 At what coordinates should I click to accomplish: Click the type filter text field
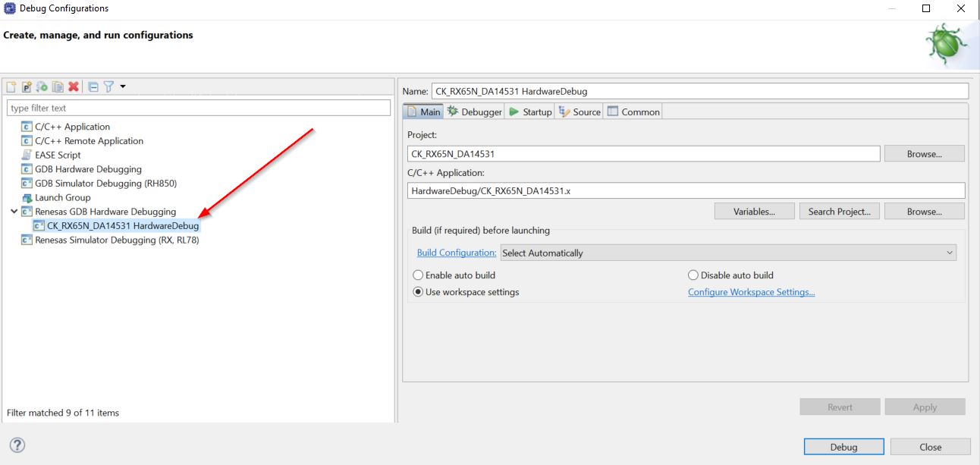tap(199, 108)
